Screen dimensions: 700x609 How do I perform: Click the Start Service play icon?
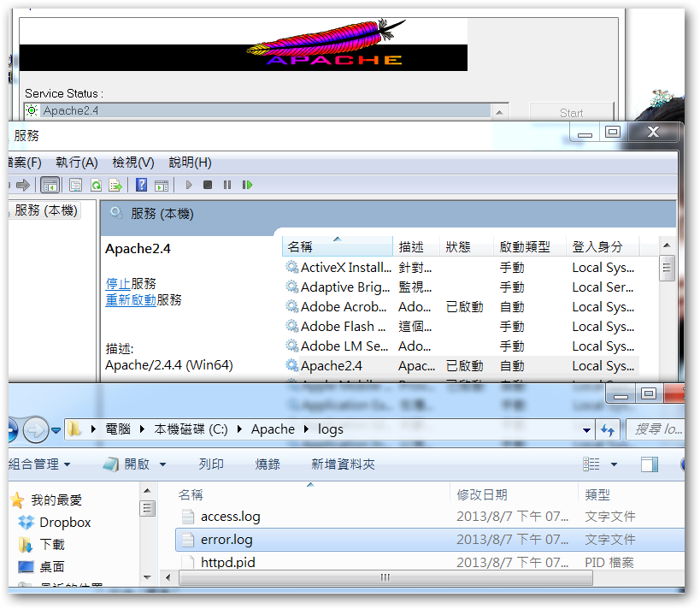pos(189,185)
